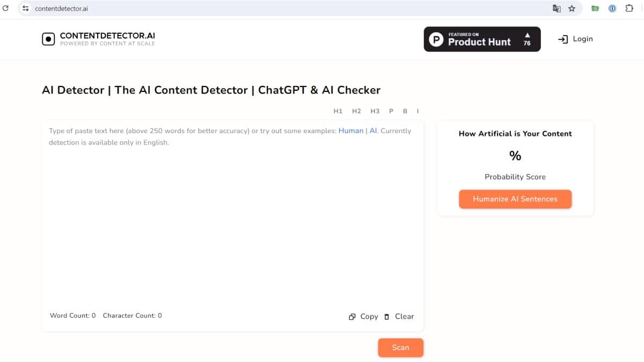The image size is (644, 362).
Task: Set paragraph format with P
Action: point(391,111)
